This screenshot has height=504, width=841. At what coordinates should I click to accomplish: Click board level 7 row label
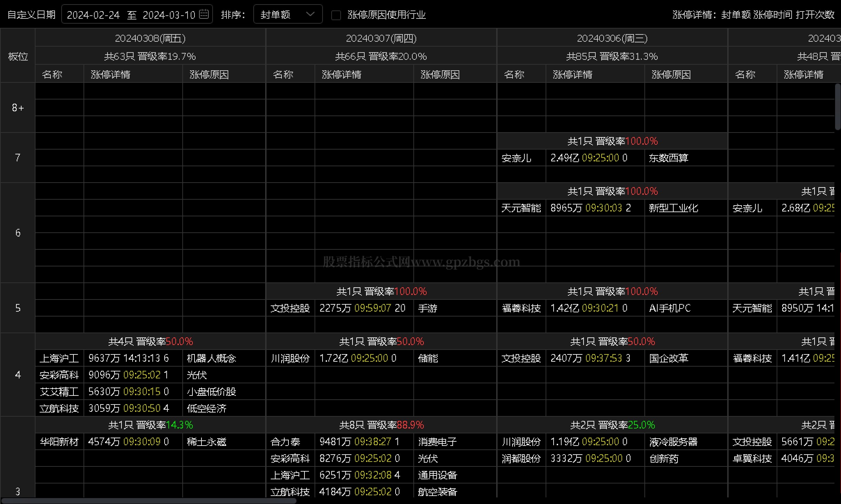click(18, 158)
